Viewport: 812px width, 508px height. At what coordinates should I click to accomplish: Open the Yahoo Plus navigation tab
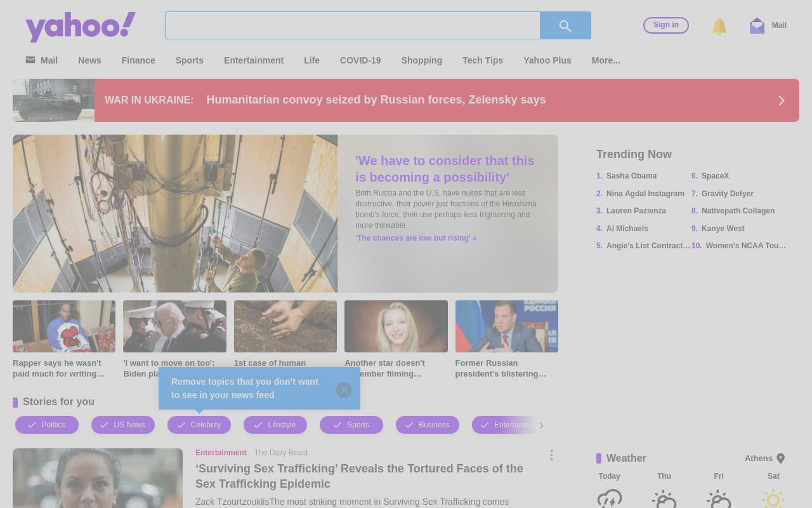[x=547, y=60]
